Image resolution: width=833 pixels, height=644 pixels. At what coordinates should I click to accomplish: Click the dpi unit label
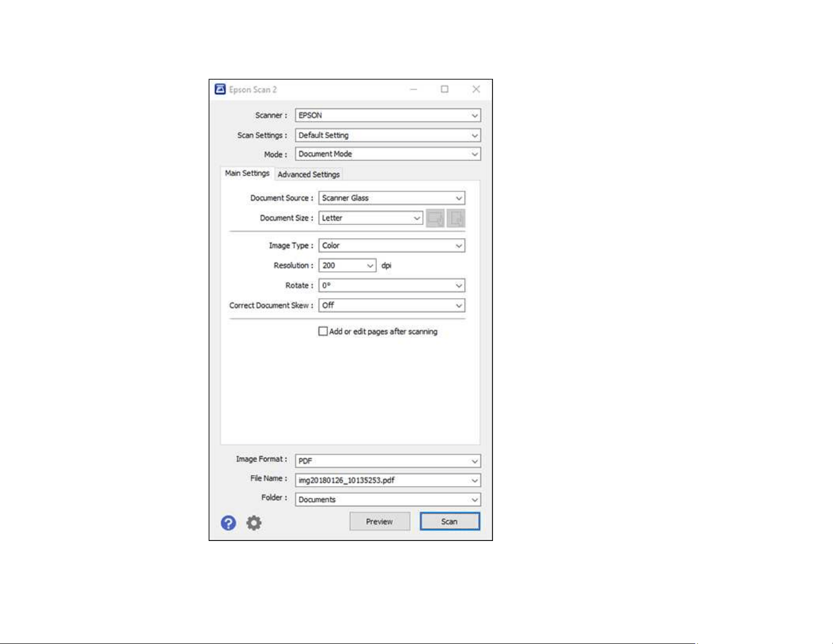point(386,266)
